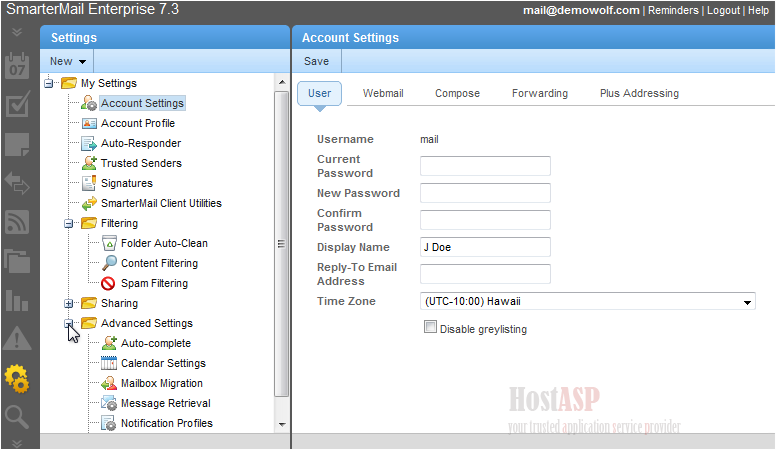Click the Auto-complete person icon
776x450 pixels.
[x=109, y=343]
